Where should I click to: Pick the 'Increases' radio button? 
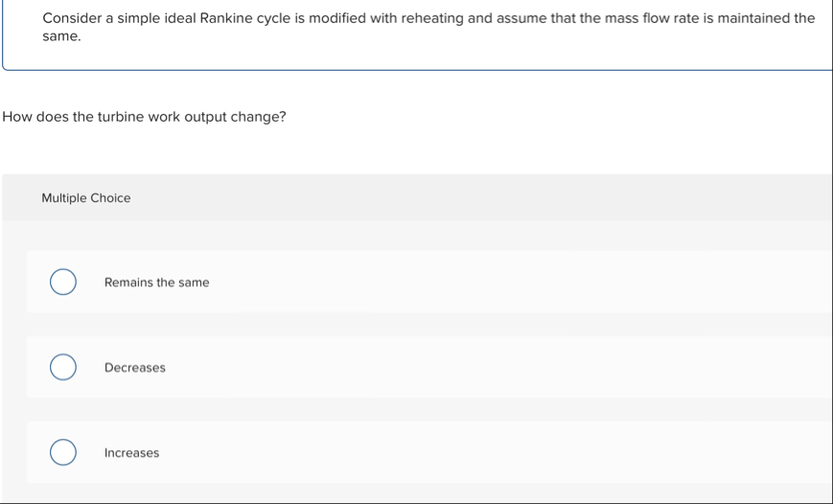[63, 452]
